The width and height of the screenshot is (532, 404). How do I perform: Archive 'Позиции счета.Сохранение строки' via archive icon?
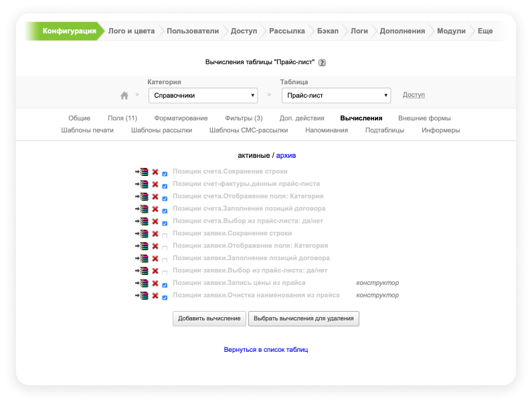pos(142,173)
